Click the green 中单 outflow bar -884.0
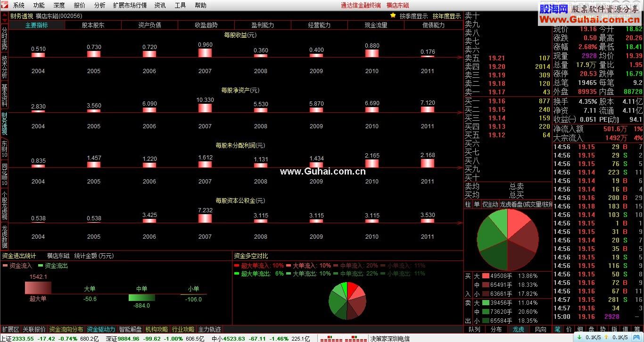 click(141, 298)
